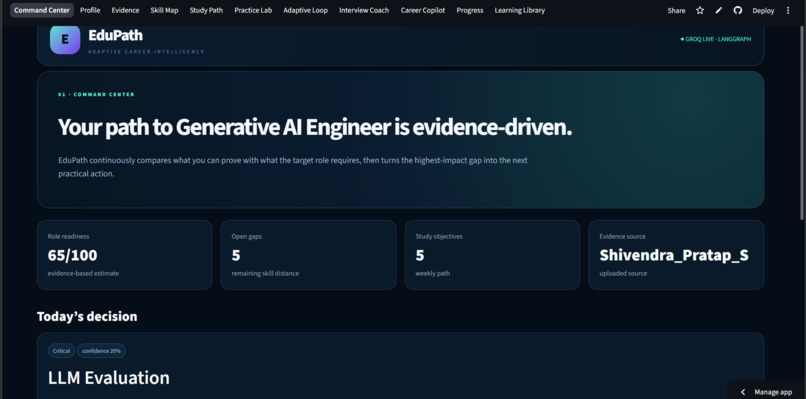Viewport: 806px width, 399px height.
Task: Open the Practice Lab tab
Action: tap(253, 10)
